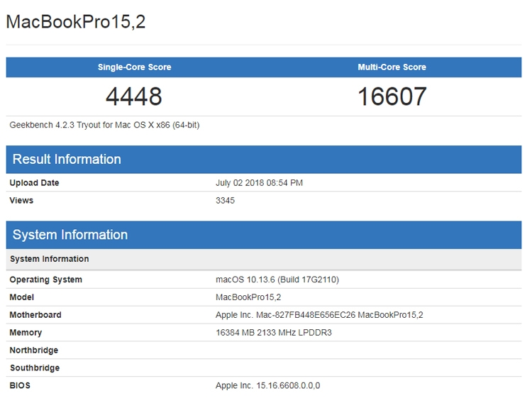Click the gray System Information table subheader
This screenshot has height=403, width=532.
tap(264, 259)
